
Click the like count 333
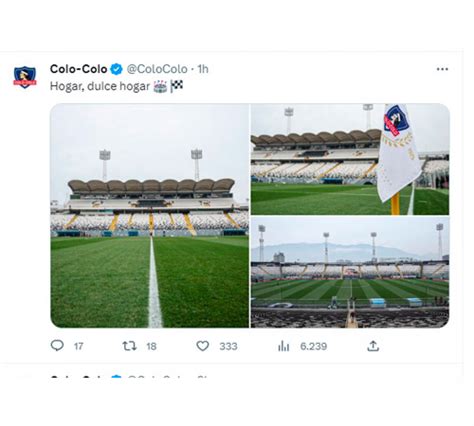[x=228, y=346]
